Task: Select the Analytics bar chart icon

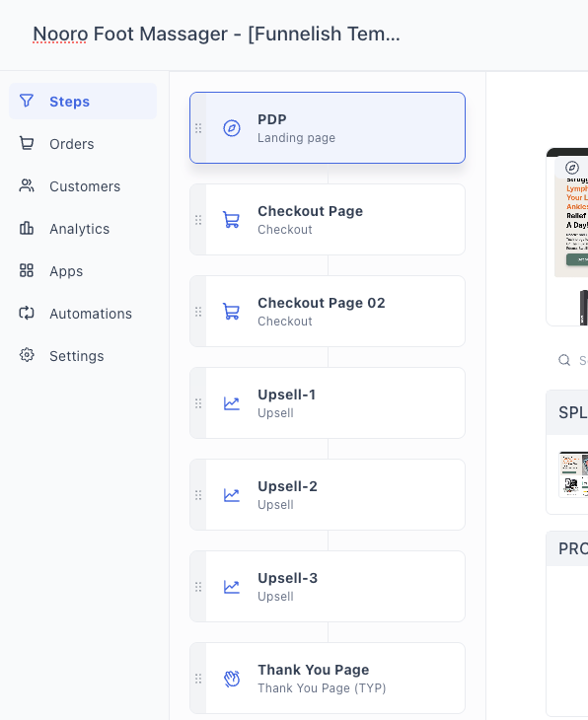Action: point(27,228)
